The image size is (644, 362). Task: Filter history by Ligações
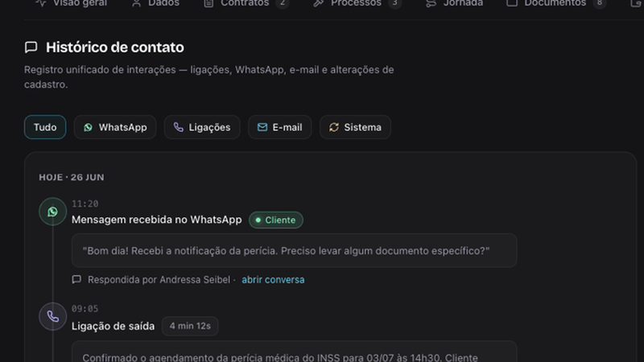pyautogui.click(x=202, y=127)
